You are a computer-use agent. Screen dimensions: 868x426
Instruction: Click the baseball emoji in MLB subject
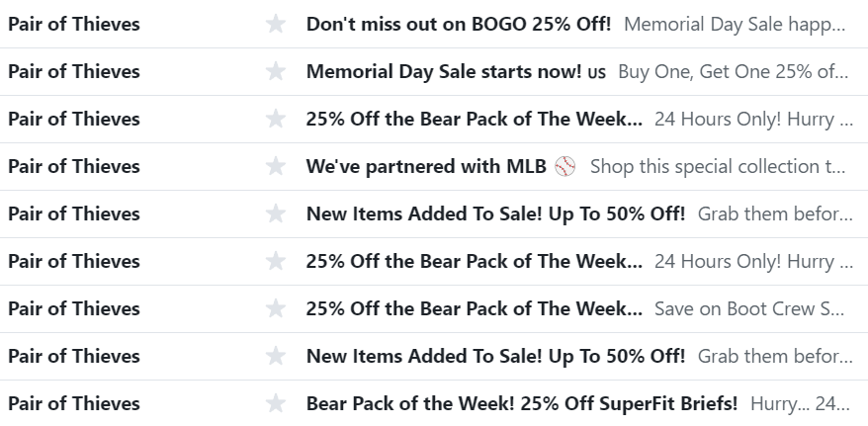(x=564, y=166)
